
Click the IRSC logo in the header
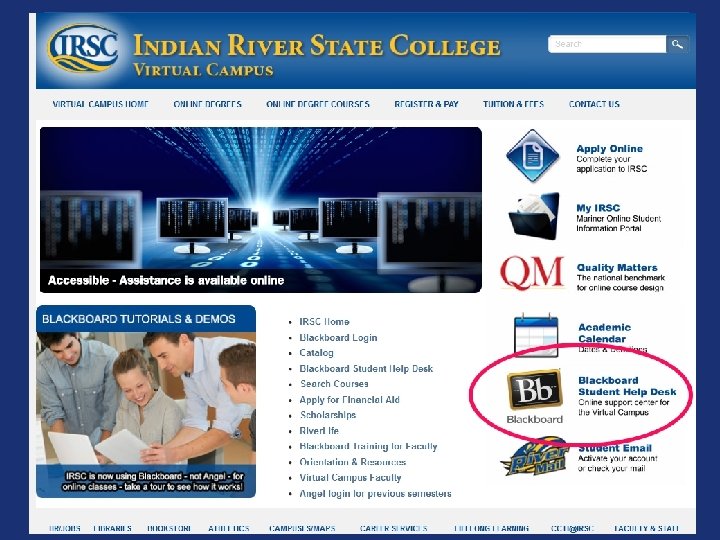pos(83,48)
